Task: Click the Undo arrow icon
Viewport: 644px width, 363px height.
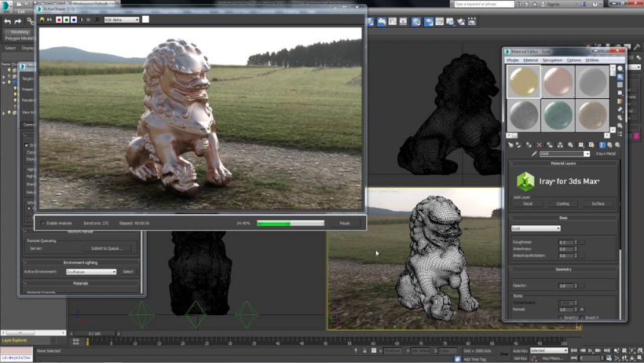Action: (x=8, y=21)
